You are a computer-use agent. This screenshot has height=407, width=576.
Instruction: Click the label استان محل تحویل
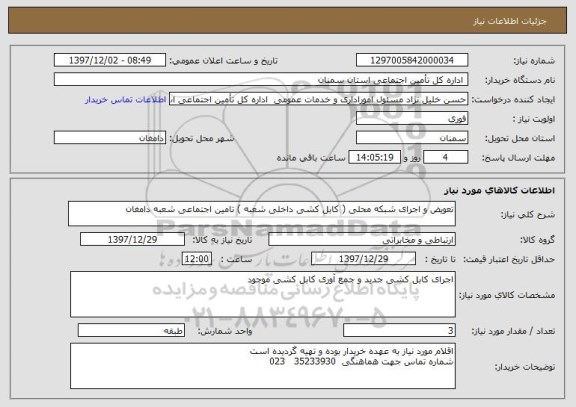pos(520,138)
